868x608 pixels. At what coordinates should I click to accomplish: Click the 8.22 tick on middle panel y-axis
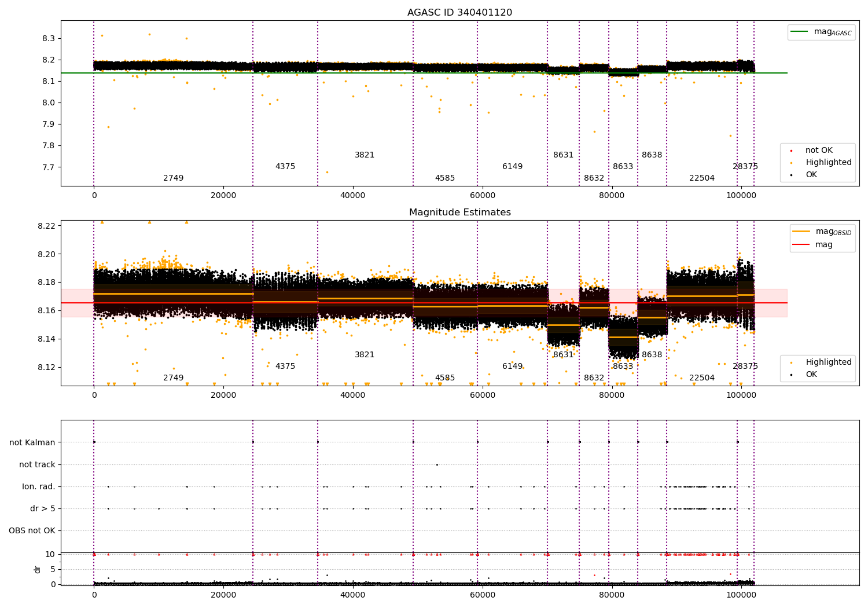point(46,226)
